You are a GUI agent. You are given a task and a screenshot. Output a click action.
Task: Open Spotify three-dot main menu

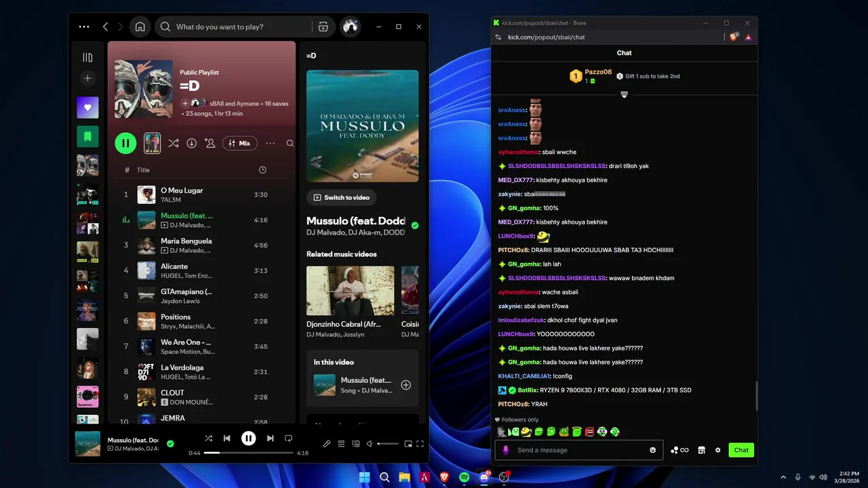(x=84, y=26)
